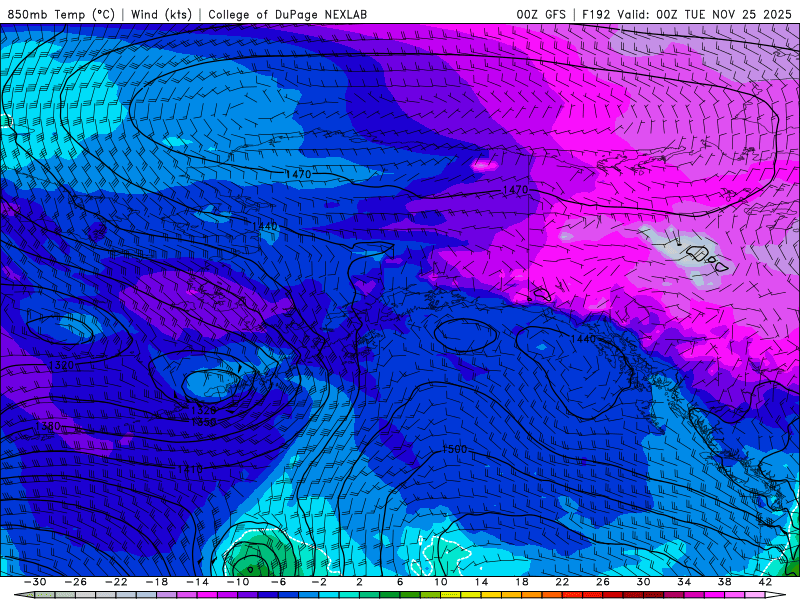800x600 pixels.
Task: Click the -30 value on the temperature scale
Action: (35, 582)
